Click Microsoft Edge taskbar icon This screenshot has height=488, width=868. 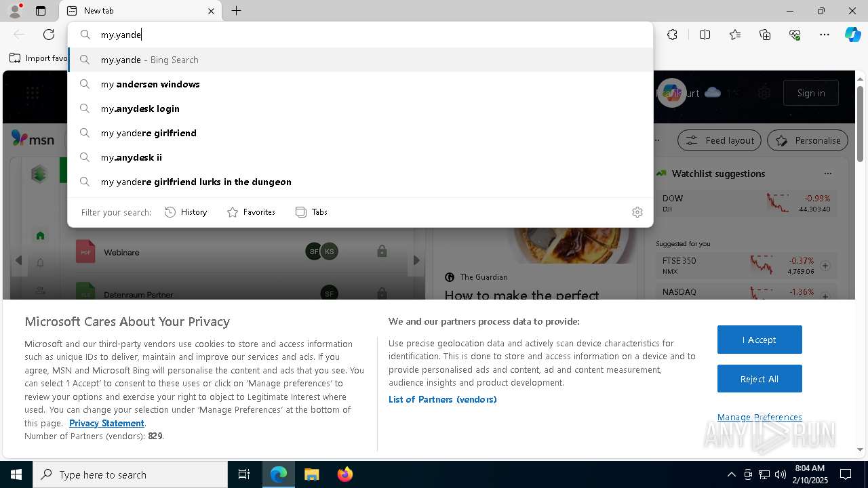click(x=279, y=474)
